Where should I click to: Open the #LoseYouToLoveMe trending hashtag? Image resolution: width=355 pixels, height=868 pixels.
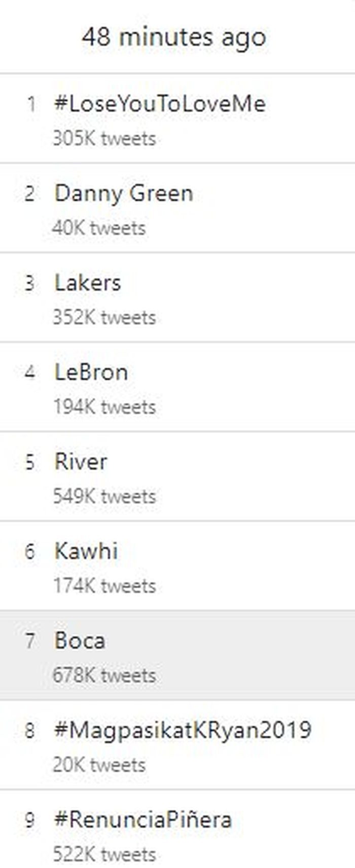click(x=160, y=104)
